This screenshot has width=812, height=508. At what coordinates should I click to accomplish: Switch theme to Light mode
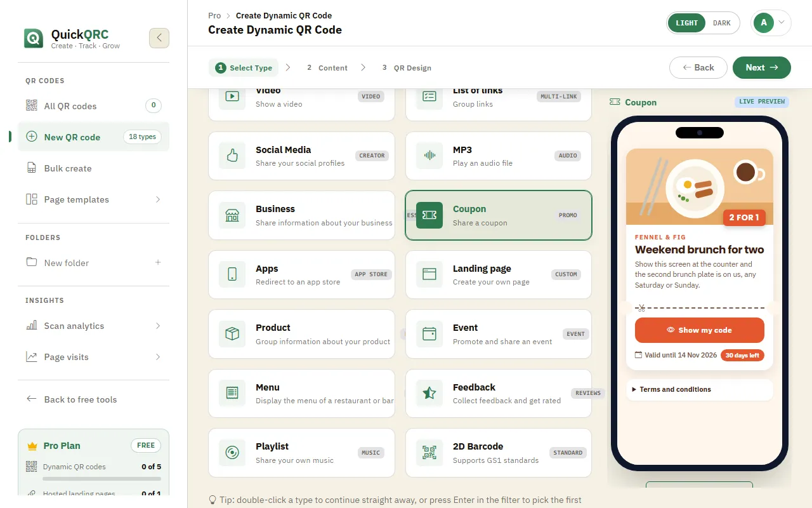point(686,23)
